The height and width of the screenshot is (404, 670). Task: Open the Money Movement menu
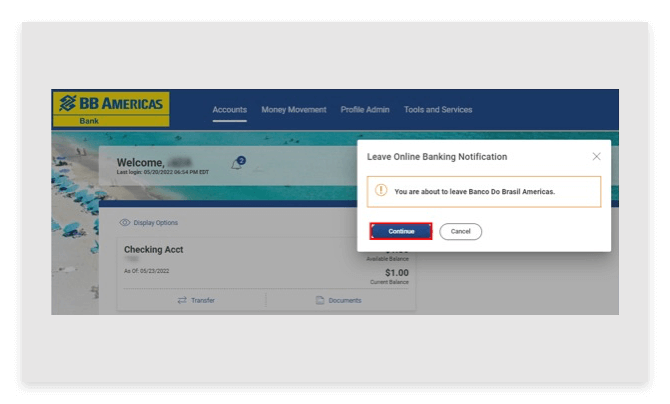point(294,109)
